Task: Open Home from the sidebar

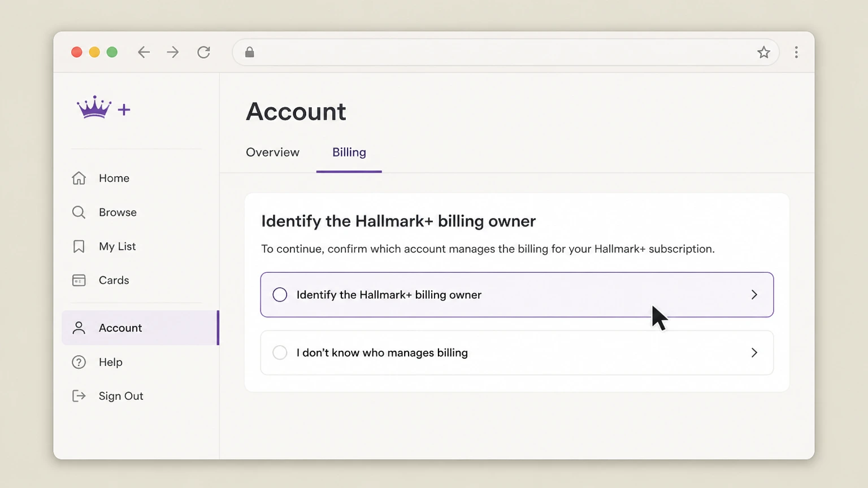Action: (114, 178)
